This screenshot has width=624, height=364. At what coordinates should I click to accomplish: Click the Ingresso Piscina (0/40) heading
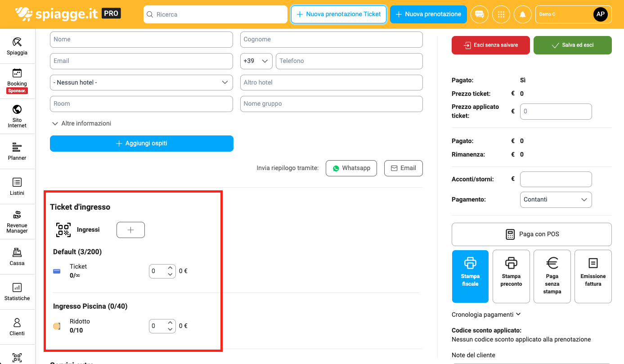[90, 306]
